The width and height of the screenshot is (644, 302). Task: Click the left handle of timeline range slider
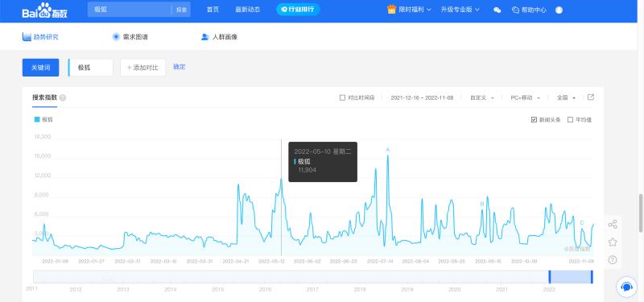click(550, 276)
